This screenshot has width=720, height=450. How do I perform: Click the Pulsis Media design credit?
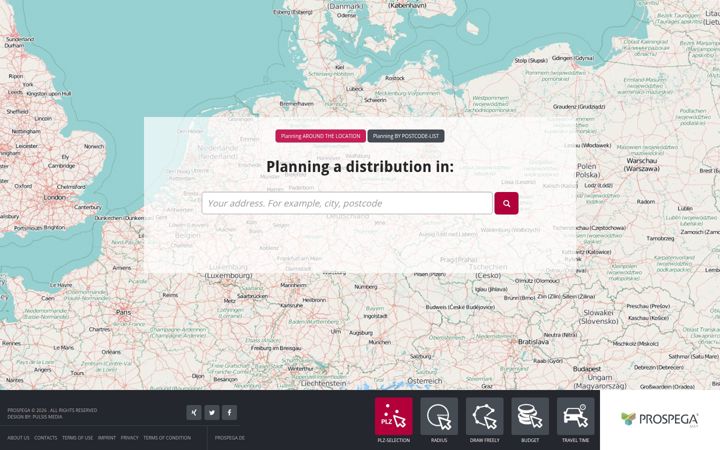point(47,417)
